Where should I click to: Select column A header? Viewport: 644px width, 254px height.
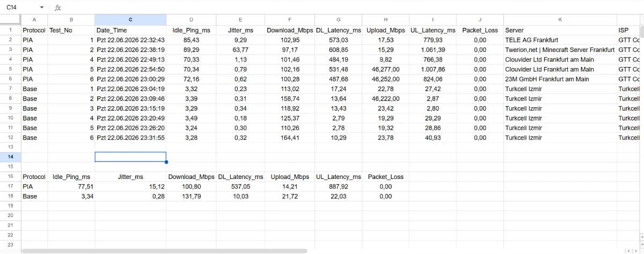click(34, 20)
